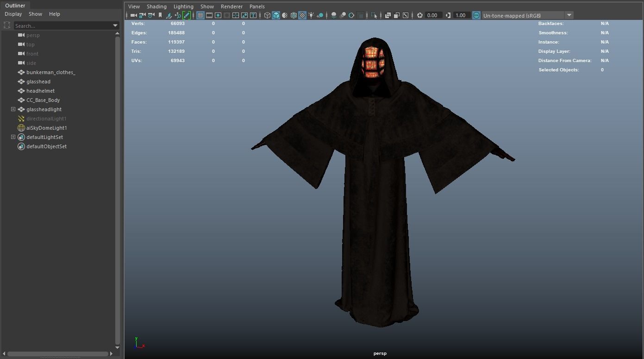The image size is (644, 359).
Task: Toggle the Shadows icon
Action: tap(320, 15)
